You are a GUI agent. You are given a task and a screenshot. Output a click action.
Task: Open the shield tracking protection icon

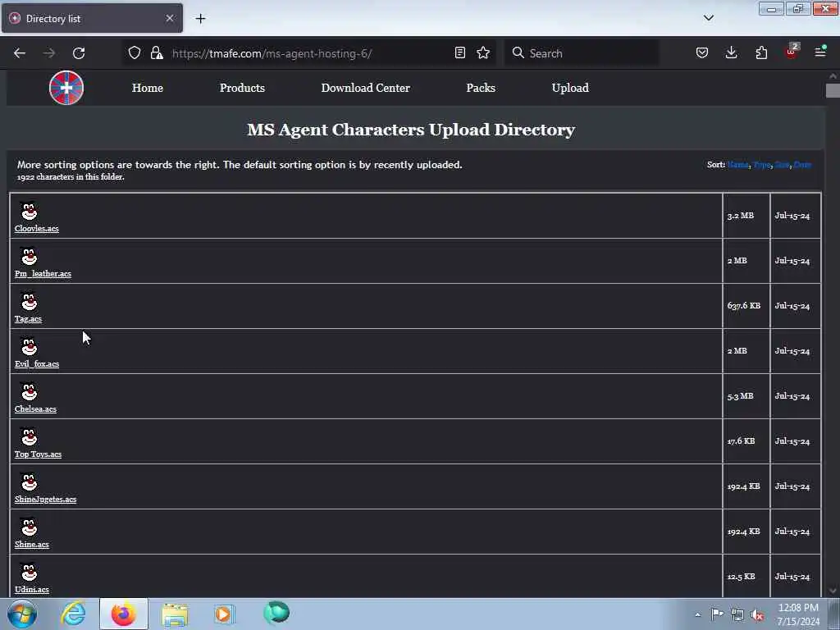point(135,52)
